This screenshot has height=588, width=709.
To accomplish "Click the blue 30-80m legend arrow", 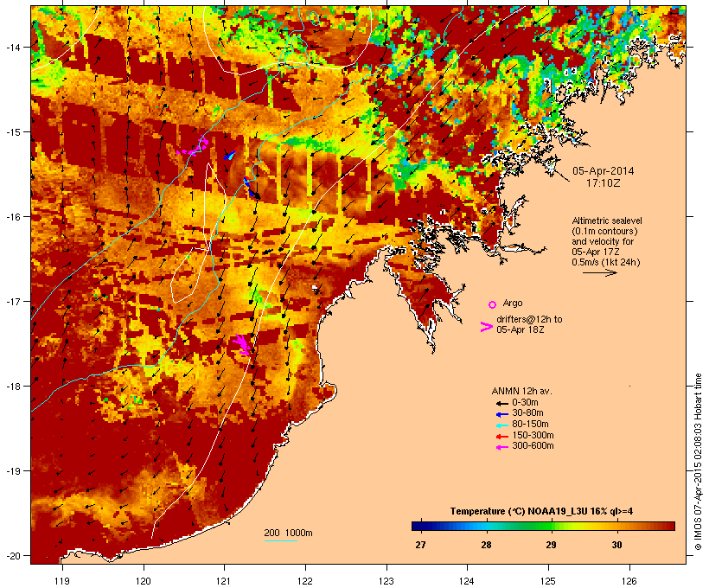I will pyautogui.click(x=501, y=414).
